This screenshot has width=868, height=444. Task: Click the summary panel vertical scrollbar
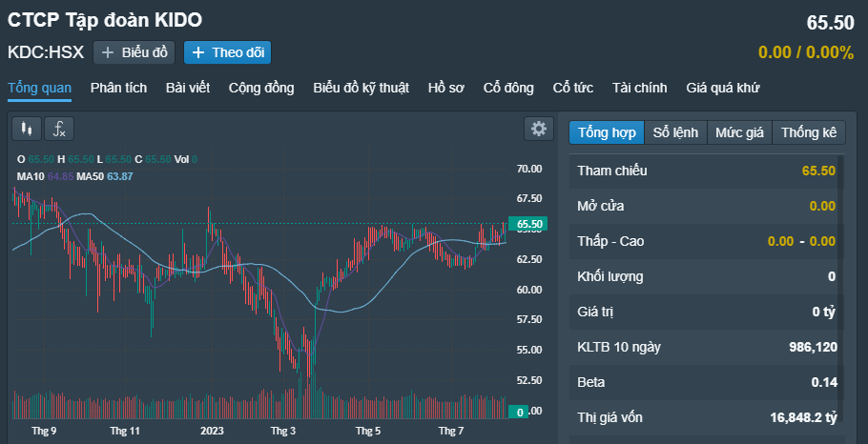coord(840,288)
